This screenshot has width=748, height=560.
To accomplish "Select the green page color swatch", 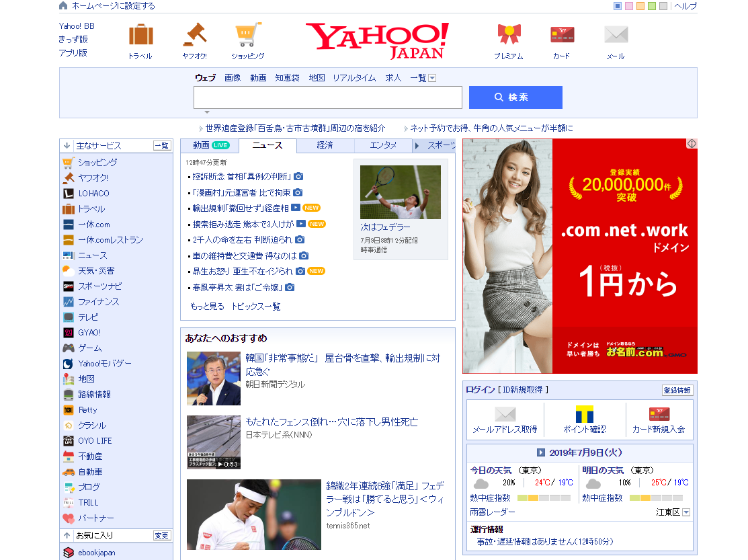I will pyautogui.click(x=652, y=6).
